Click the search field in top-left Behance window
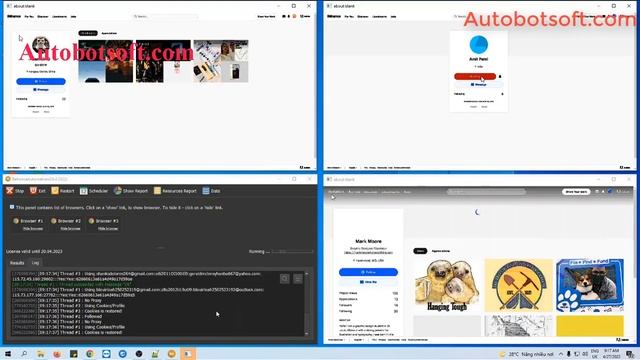Screen dimensions: 640x360 165,16
